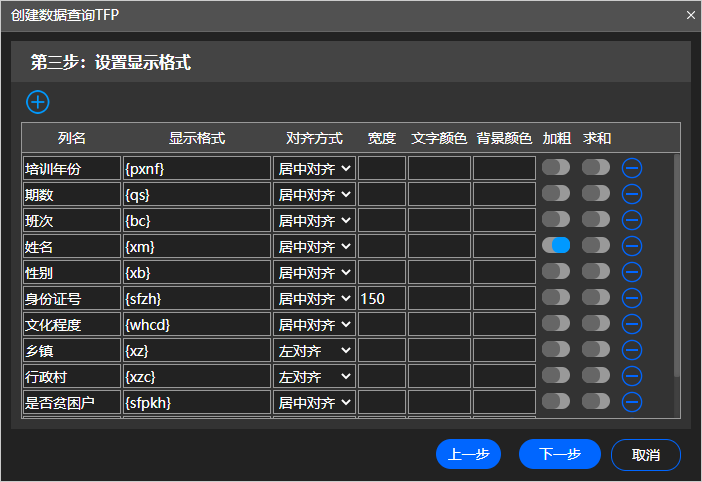This screenshot has height=482, width=702.
Task: Open alignment dropdown for 培训年份 row
Action: pyautogui.click(x=314, y=168)
